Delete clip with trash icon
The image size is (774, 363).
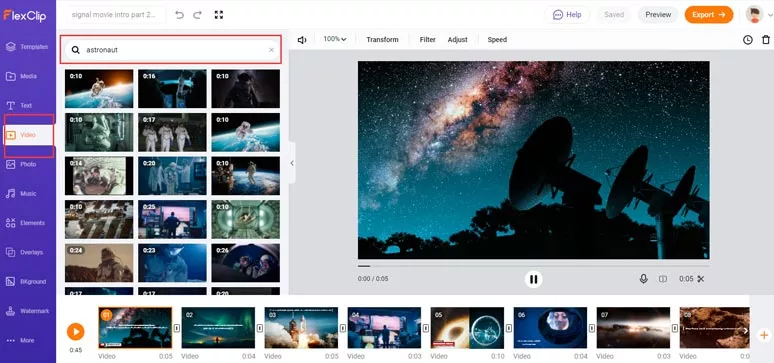tap(766, 40)
